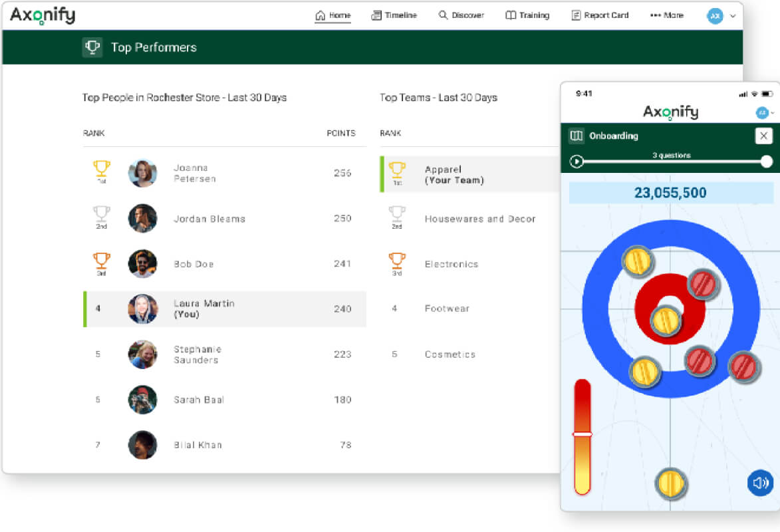780x532 pixels.
Task: Click the 3 questions progress track
Action: (672, 161)
